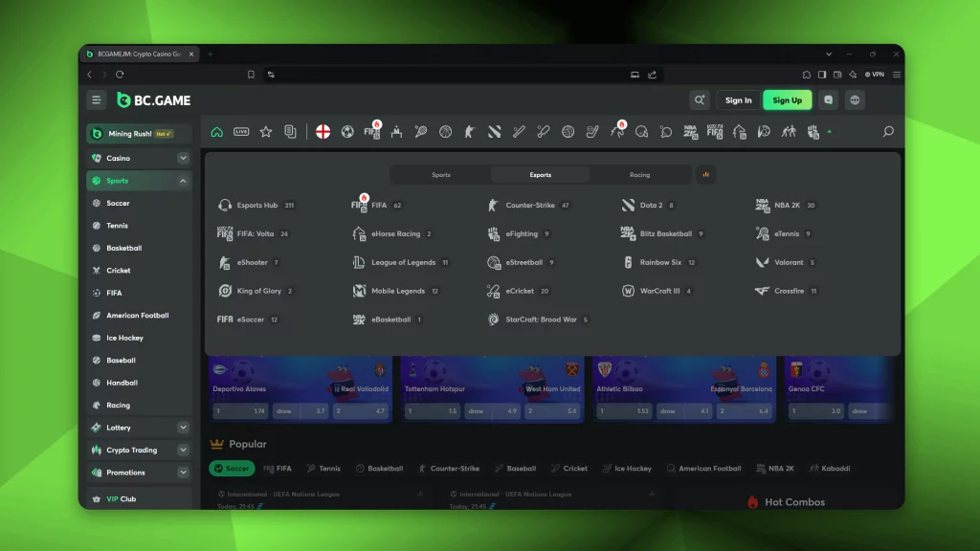Viewport: 980px width, 551px height.
Task: Expand the Crypto Trading section
Action: click(x=183, y=450)
